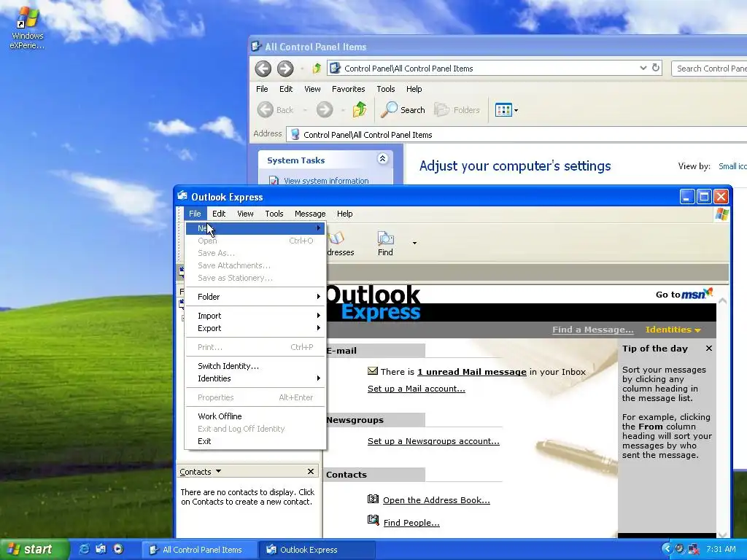
Task: Open the Identities submenu in File menu
Action: click(255, 378)
